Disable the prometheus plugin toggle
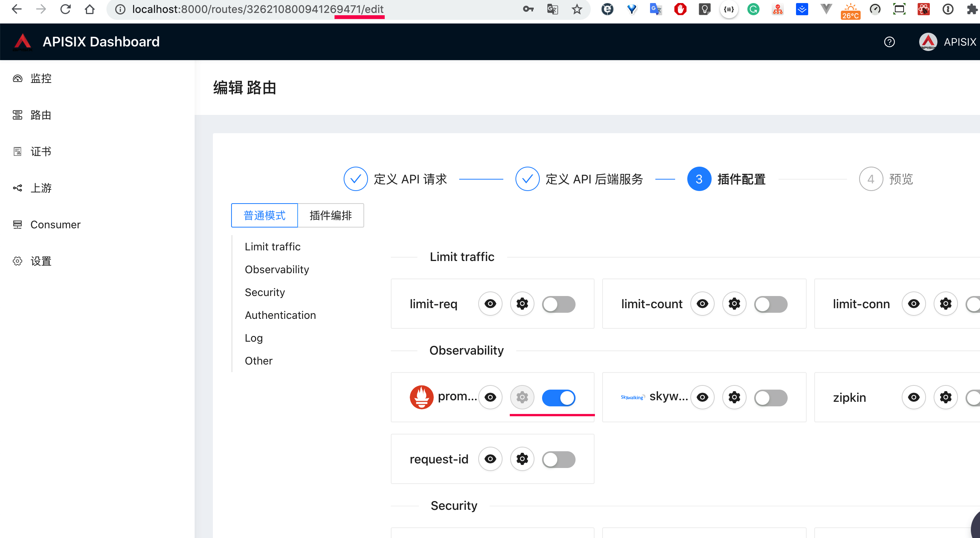Viewport: 980px width, 538px height. click(558, 398)
